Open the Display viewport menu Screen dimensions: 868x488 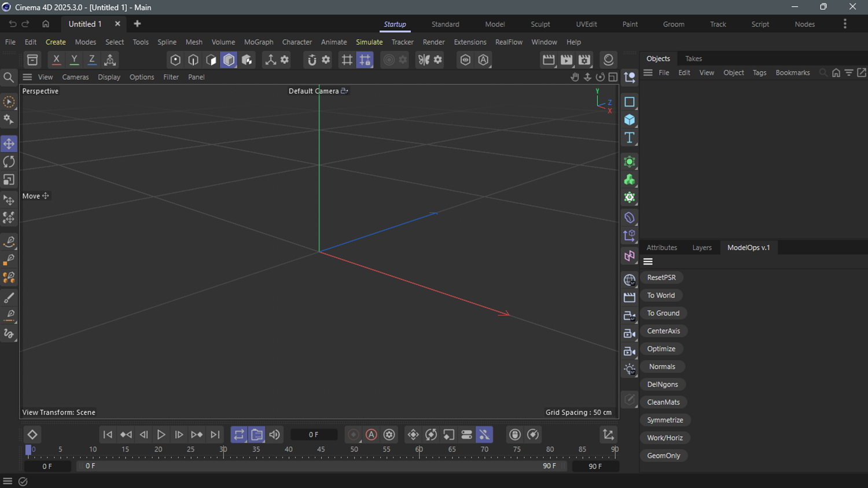pos(109,77)
